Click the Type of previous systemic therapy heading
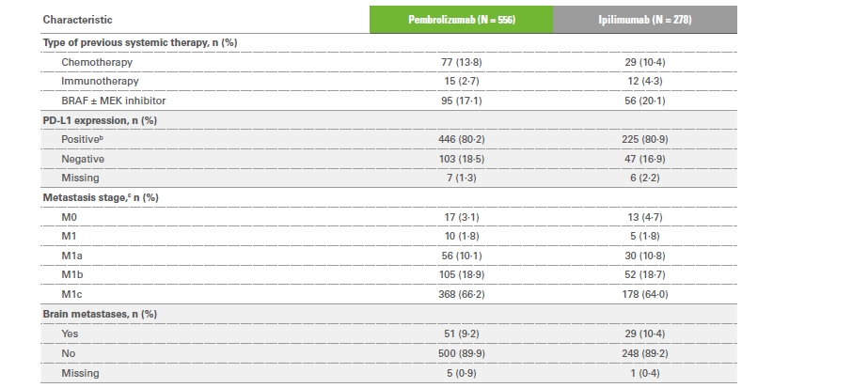This screenshot has height=388, width=868. (140, 42)
